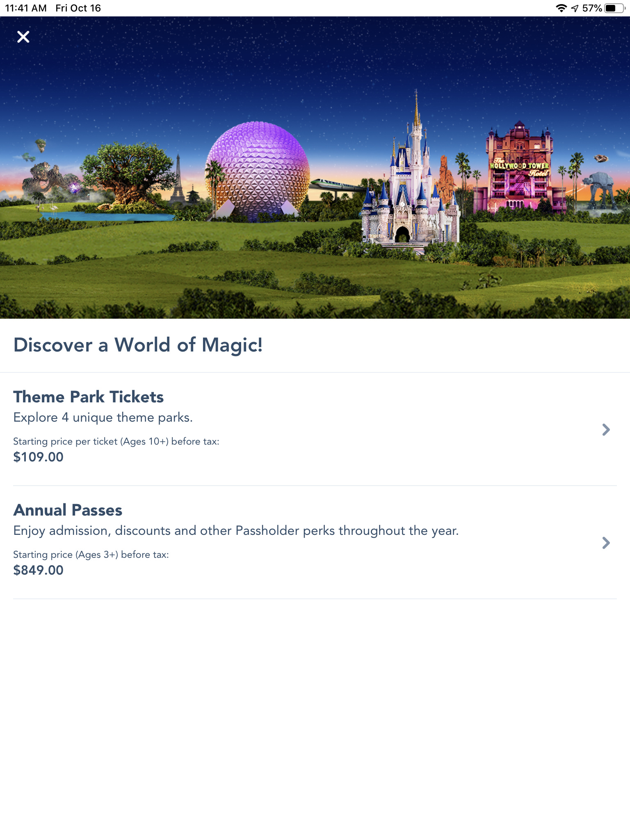Viewport: 630px width, 840px height.
Task: Tap the 11:41 AM clock in status bar
Action: click(26, 8)
